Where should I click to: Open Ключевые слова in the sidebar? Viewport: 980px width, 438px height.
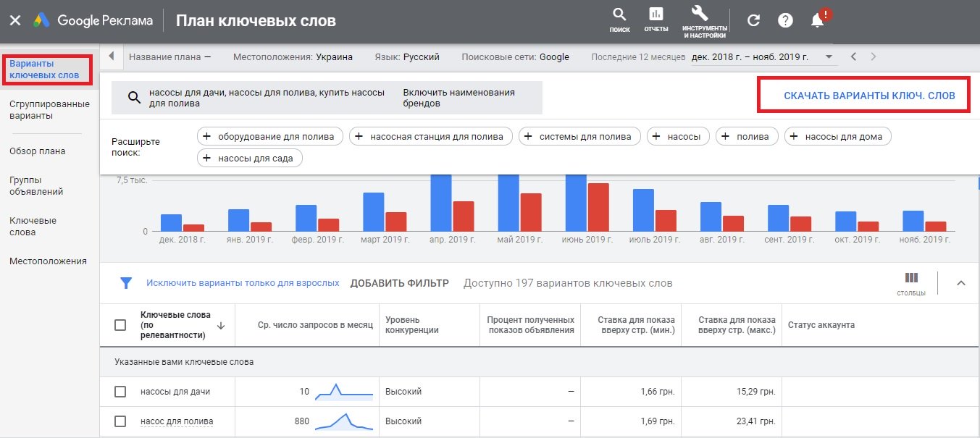click(x=33, y=227)
